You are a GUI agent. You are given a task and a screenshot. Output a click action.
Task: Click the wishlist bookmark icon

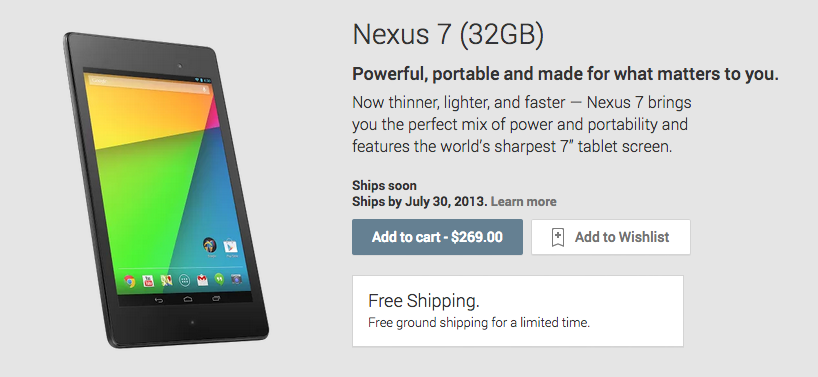point(558,237)
